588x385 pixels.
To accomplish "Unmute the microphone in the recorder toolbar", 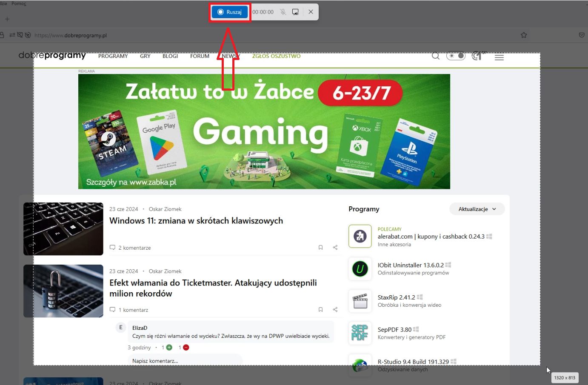I will [283, 12].
